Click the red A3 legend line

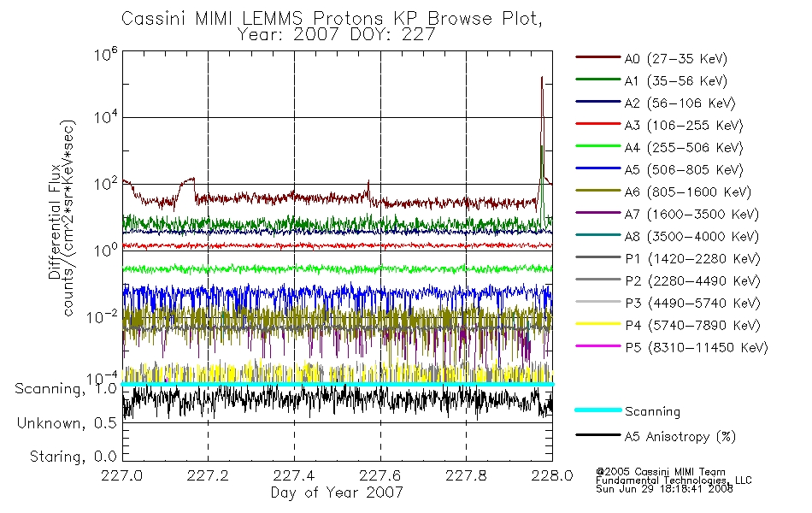[598, 124]
